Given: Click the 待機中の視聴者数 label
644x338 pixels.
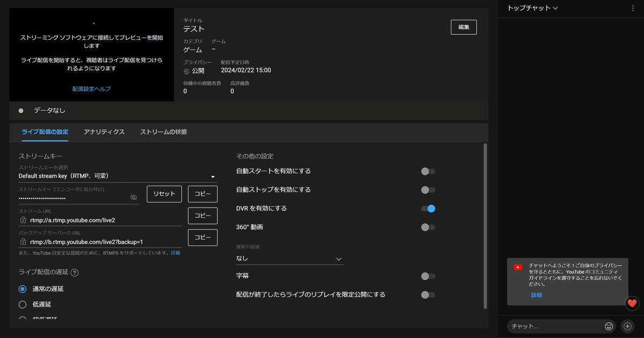Looking at the screenshot, I should [x=202, y=83].
